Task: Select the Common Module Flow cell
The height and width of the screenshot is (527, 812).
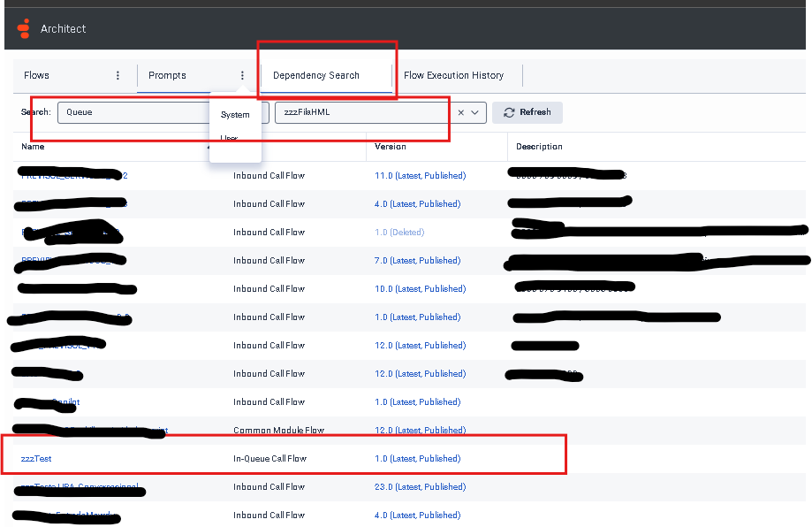Action: [278, 430]
